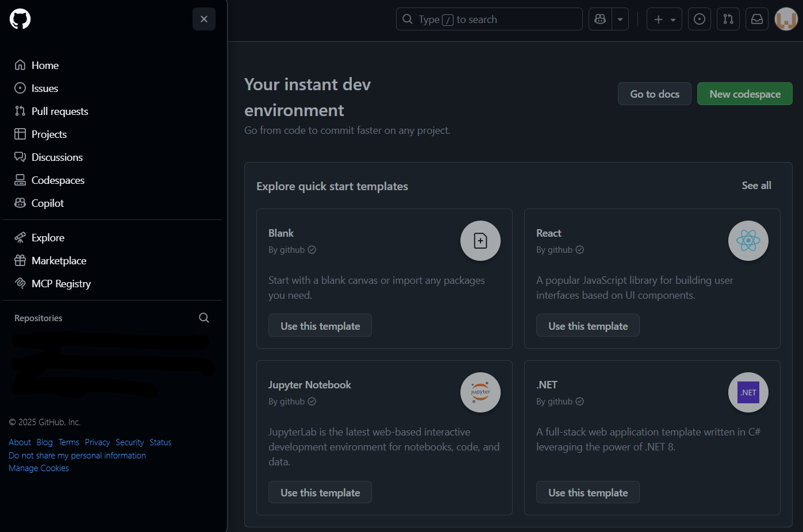The width and height of the screenshot is (803, 532).
Task: Click the pull requests icon in header
Action: click(x=728, y=19)
